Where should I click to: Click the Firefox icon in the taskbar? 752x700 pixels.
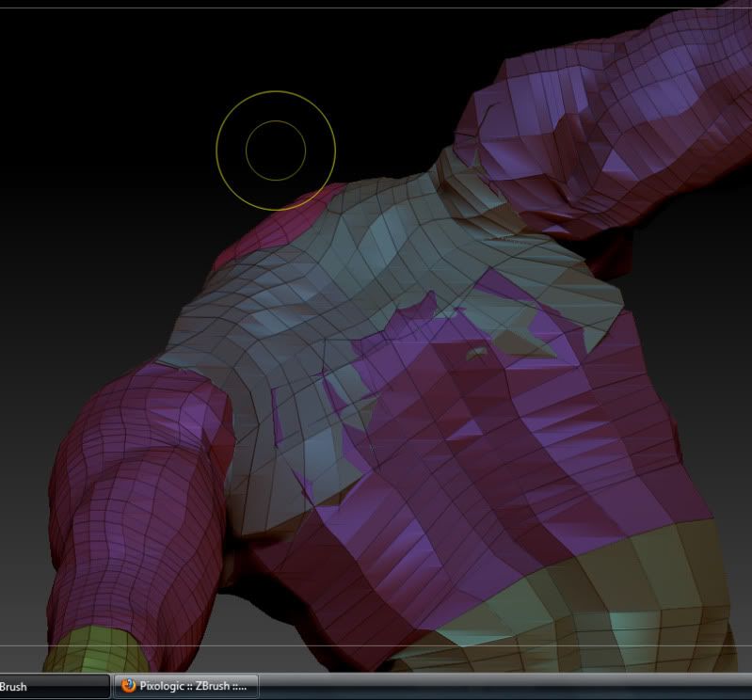click(x=128, y=686)
